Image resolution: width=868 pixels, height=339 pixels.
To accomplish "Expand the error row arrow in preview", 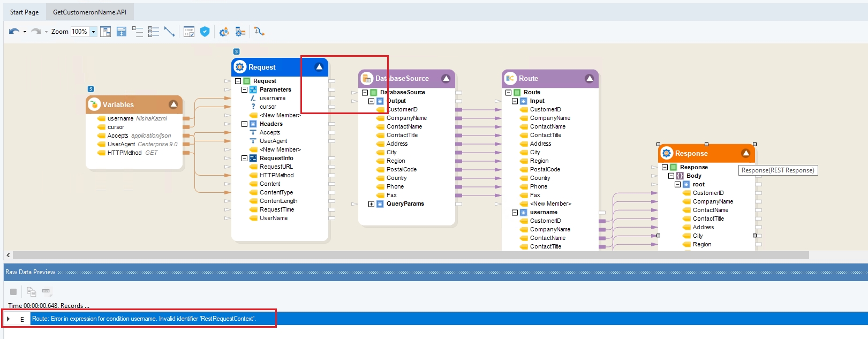I will [x=9, y=319].
